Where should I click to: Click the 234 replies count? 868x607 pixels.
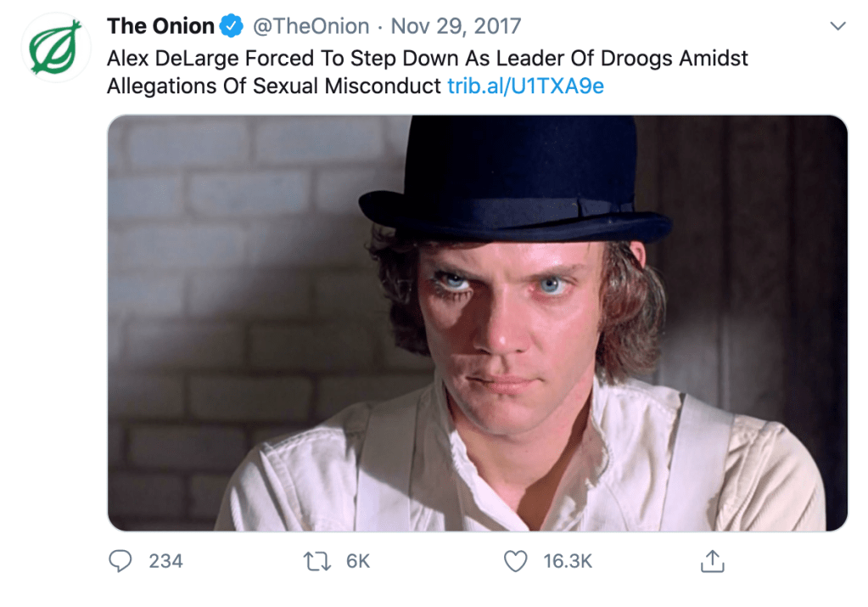(165, 560)
